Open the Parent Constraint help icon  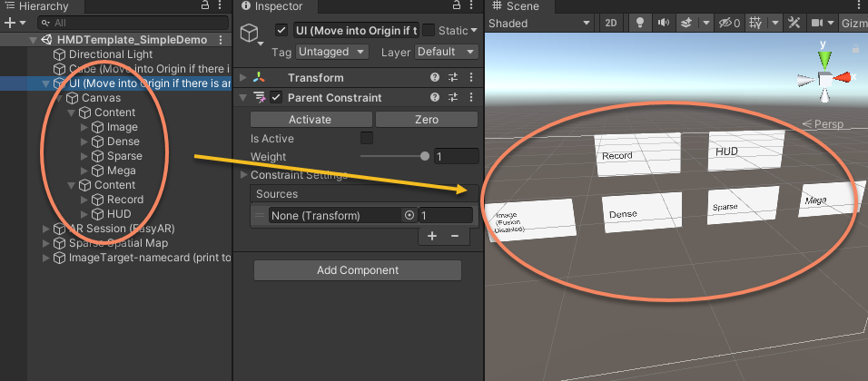[x=435, y=98]
